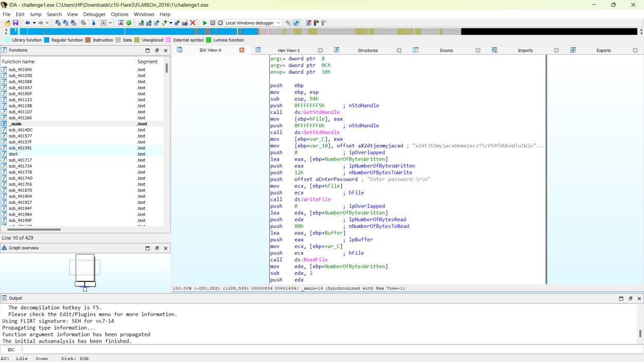Open the Debugger menu
This screenshot has width=644, height=362.
(x=94, y=14)
